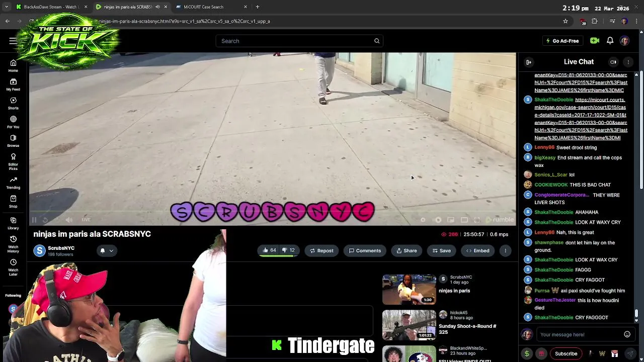Jump to LIVE in the player

coord(86,220)
